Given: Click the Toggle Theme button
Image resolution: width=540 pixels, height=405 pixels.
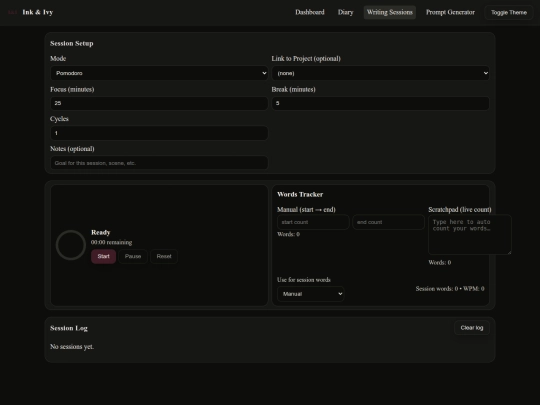Looking at the screenshot, I should coord(509,12).
